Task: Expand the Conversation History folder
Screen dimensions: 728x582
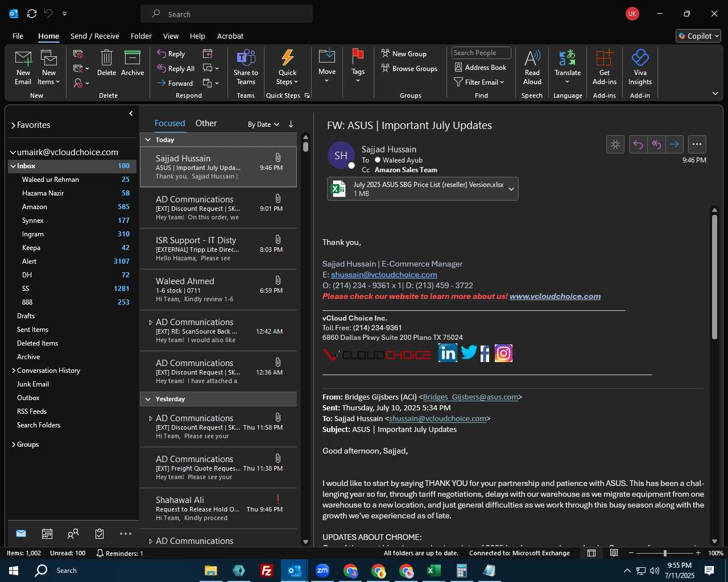Action: coord(13,371)
